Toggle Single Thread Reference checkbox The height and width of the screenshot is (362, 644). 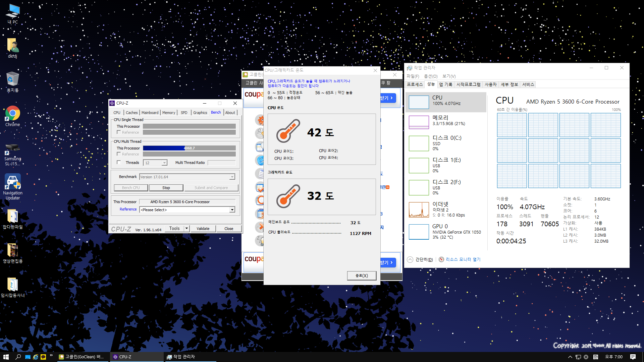[x=119, y=132]
